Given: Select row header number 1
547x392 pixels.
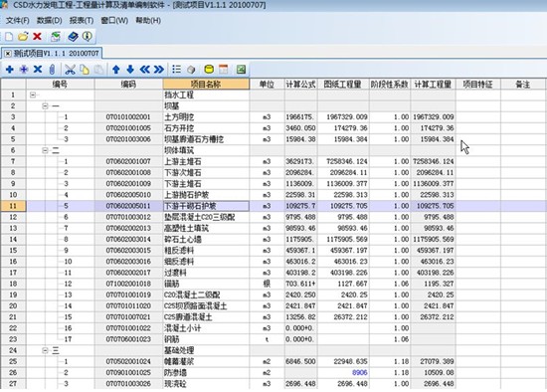Looking at the screenshot, I should [x=13, y=95].
